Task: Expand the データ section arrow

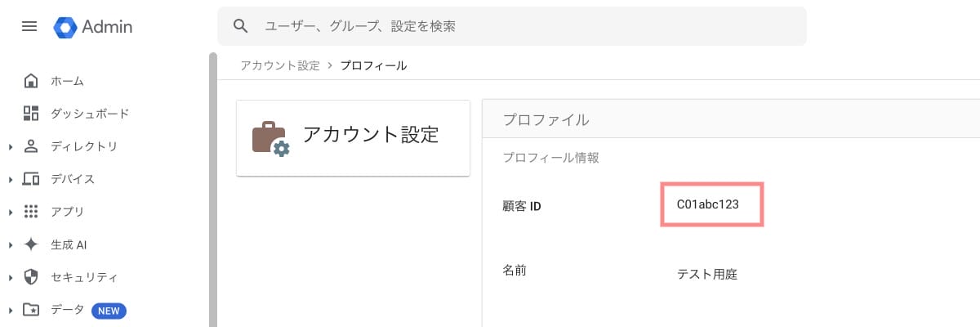Action: 10,311
